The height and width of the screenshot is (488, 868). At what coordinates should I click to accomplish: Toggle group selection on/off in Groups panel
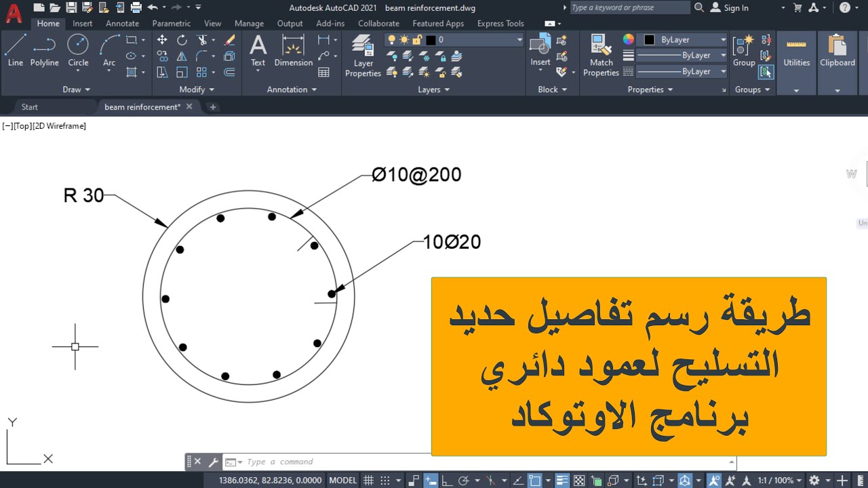coord(766,71)
